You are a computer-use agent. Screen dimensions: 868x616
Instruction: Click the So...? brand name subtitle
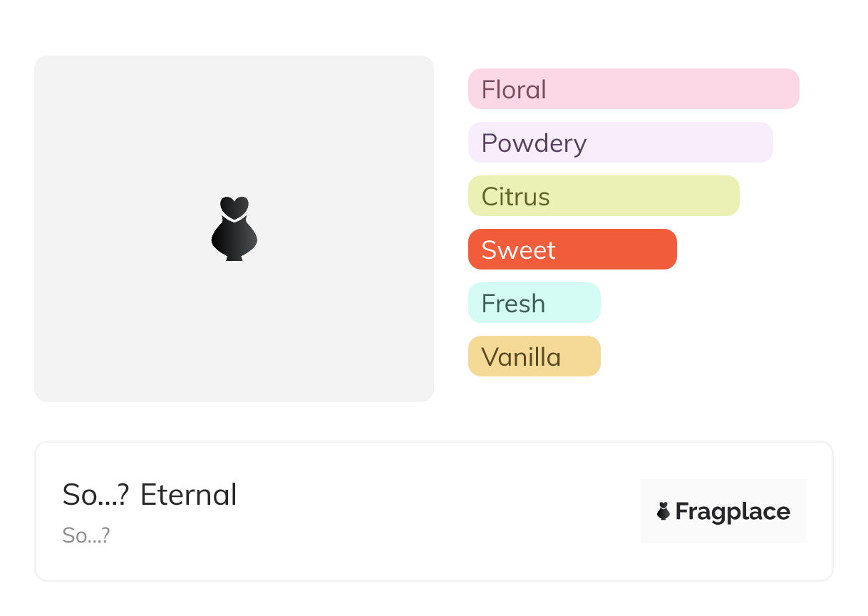[x=86, y=535]
